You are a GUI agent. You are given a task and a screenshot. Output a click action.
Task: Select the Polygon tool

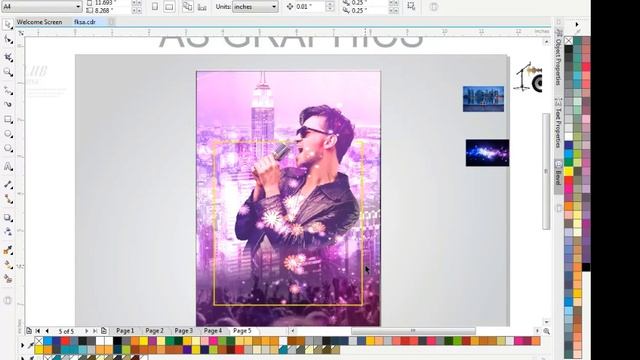(x=8, y=149)
